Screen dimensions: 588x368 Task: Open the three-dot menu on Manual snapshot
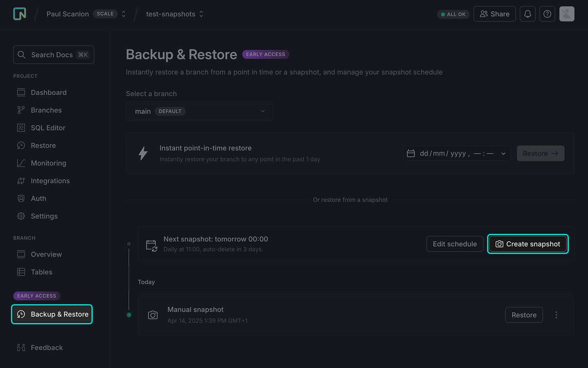coord(556,315)
